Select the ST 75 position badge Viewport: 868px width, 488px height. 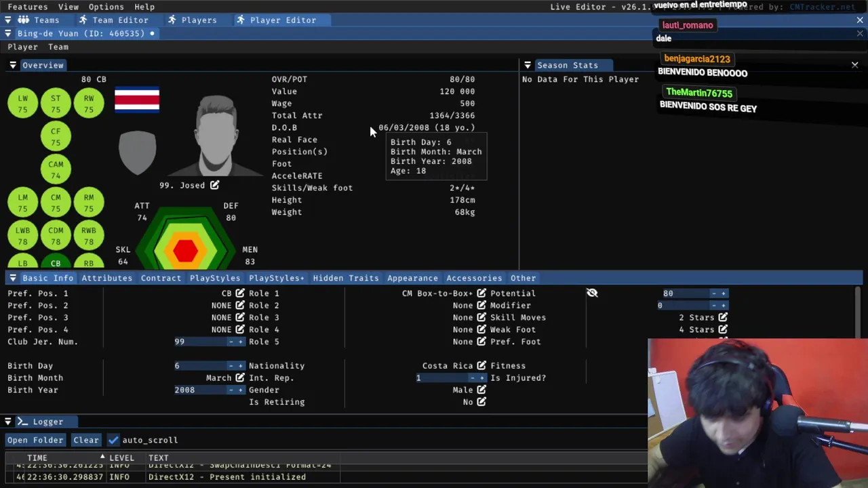pos(56,104)
